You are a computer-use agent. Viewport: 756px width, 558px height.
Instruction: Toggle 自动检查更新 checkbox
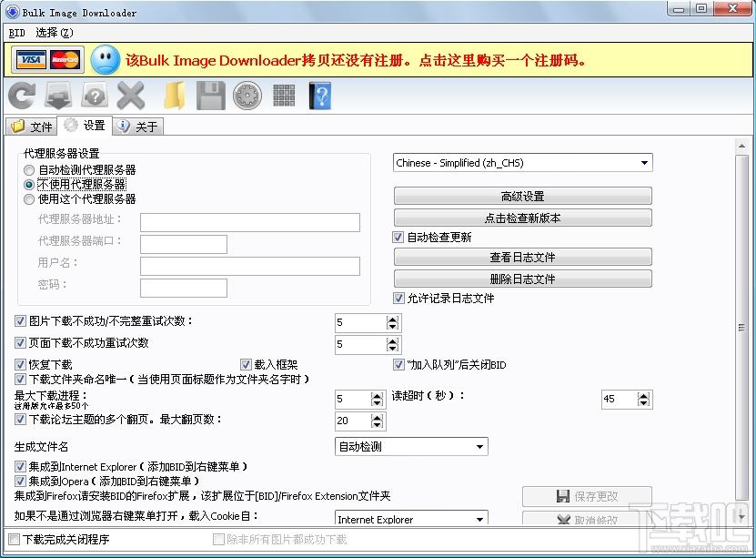click(x=398, y=237)
